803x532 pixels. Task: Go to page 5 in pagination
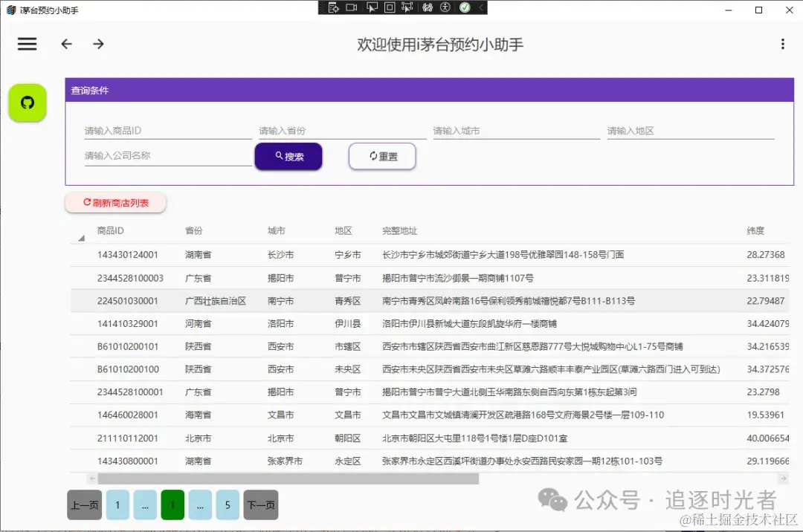227,505
